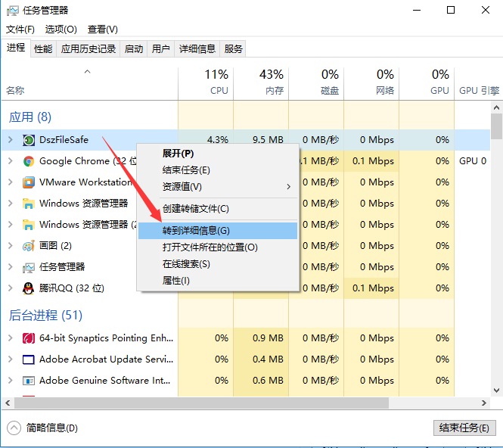The height and width of the screenshot is (448, 503).
Task: Click the Adobe Acrobat Update Service icon
Action: (29, 359)
